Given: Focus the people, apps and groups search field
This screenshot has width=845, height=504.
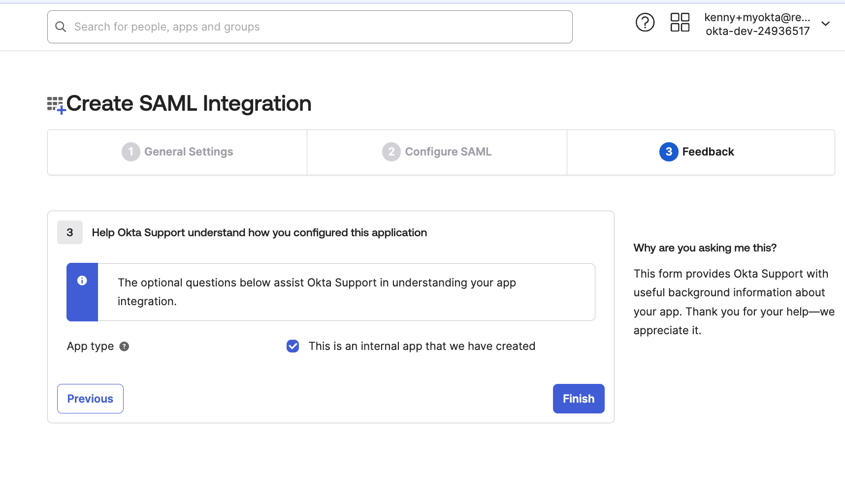Looking at the screenshot, I should coord(315,27).
